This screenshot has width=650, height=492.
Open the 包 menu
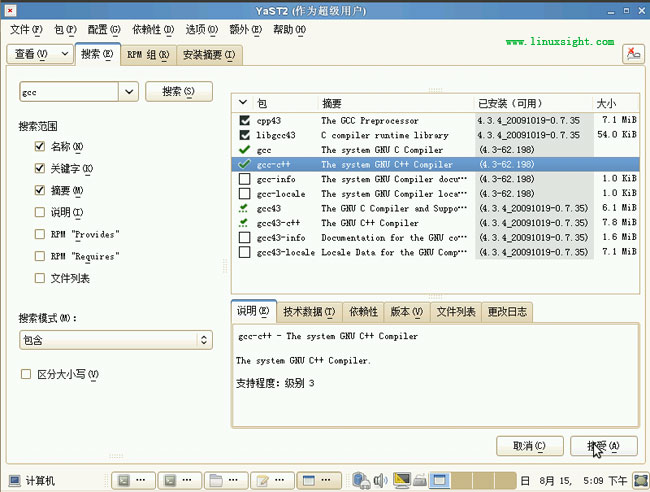pyautogui.click(x=65, y=30)
